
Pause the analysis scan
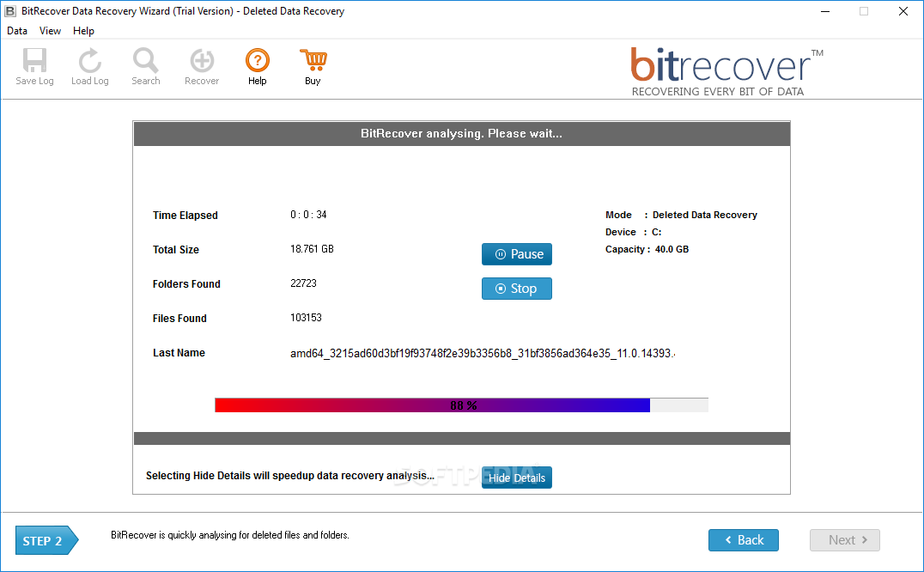(x=517, y=254)
